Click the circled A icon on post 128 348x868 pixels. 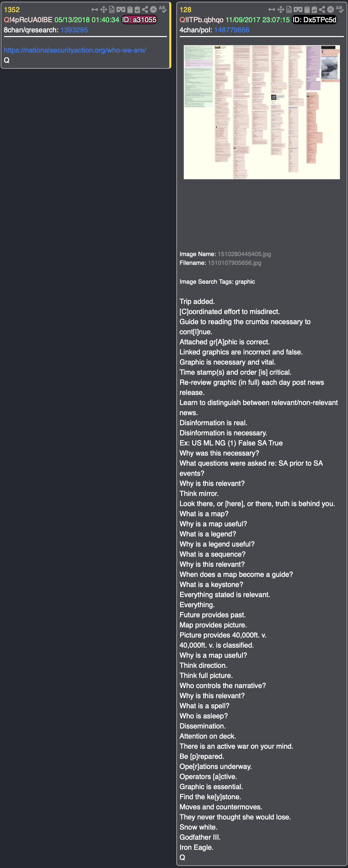click(330, 9)
